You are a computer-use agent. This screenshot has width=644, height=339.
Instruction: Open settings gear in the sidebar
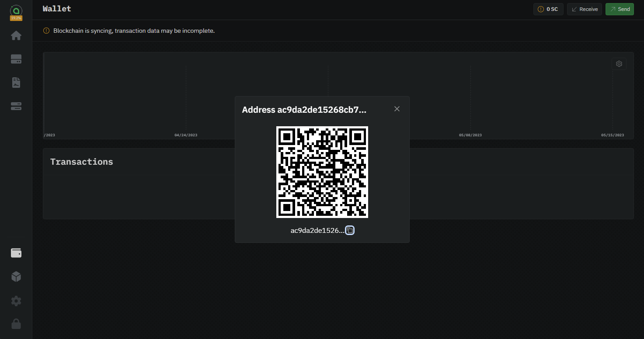click(16, 301)
